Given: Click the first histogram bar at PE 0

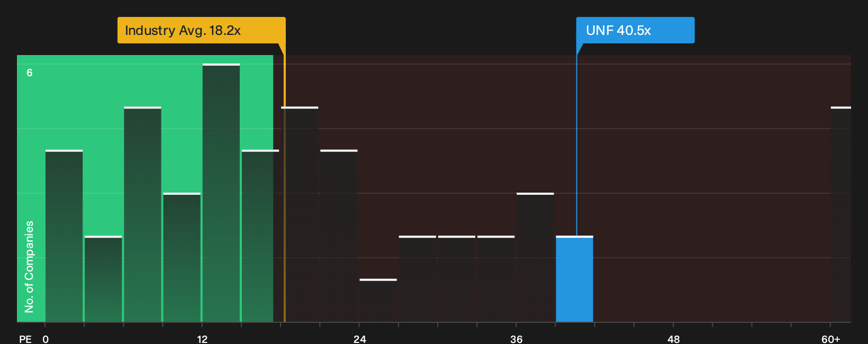Looking at the screenshot, I should coord(64,236).
